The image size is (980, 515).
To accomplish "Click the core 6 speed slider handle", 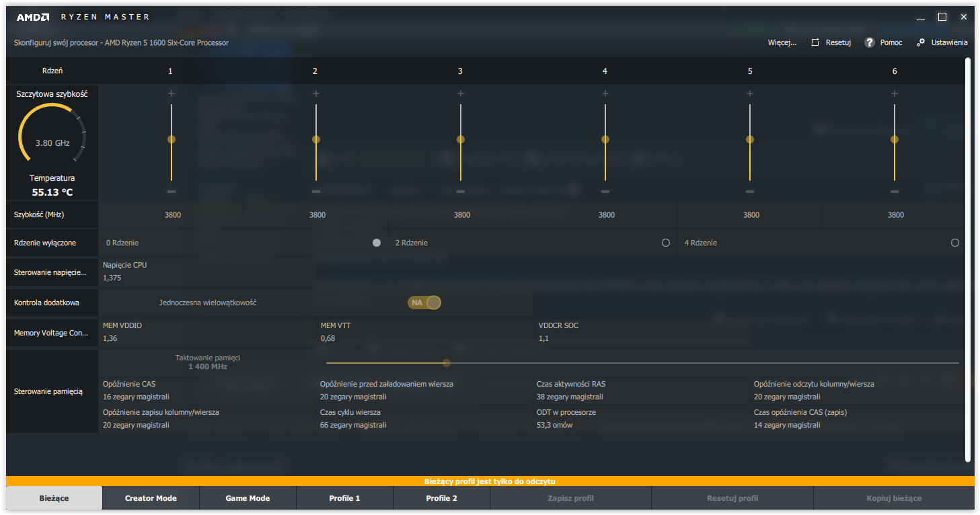I will (895, 139).
